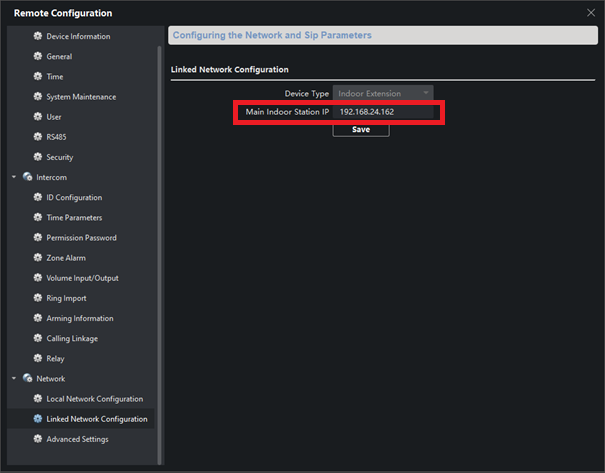Open the Device Type dropdown
The image size is (605, 473).
[384, 93]
